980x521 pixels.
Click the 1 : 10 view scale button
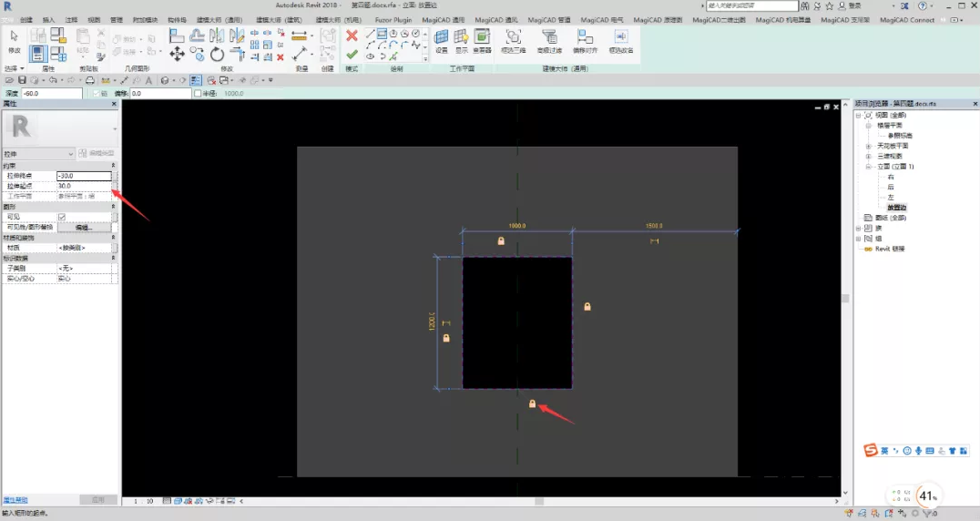(145, 501)
